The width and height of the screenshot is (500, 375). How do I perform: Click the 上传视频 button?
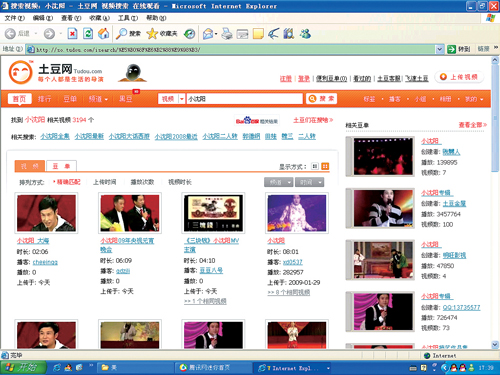(459, 77)
